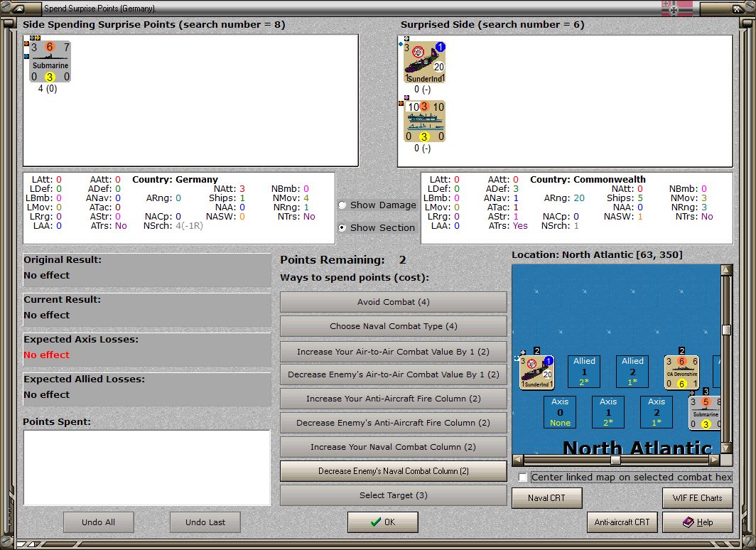The image size is (756, 550).
Task: Select the Show Damage radio button
Action: pyautogui.click(x=342, y=205)
